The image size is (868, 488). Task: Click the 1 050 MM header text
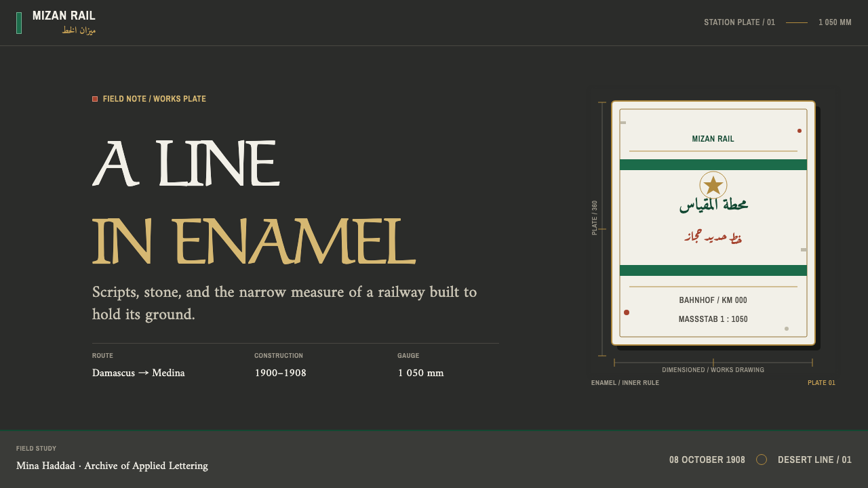click(835, 22)
